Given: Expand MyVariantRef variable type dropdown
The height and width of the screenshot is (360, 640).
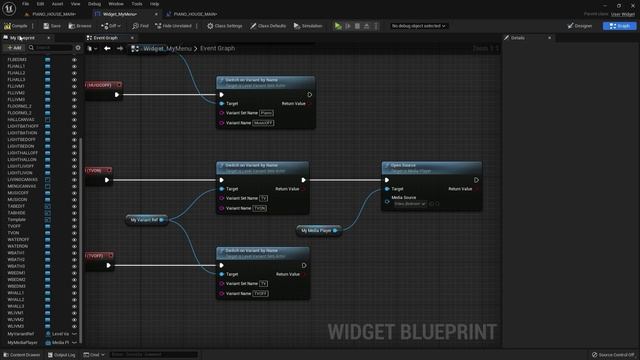Looking at the screenshot, I should [74, 334].
